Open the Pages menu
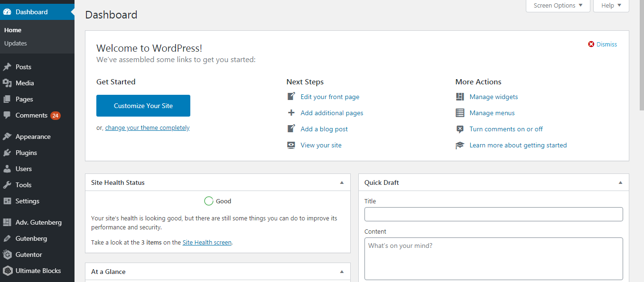Screen dimensions: 644x282 click(37, 99)
